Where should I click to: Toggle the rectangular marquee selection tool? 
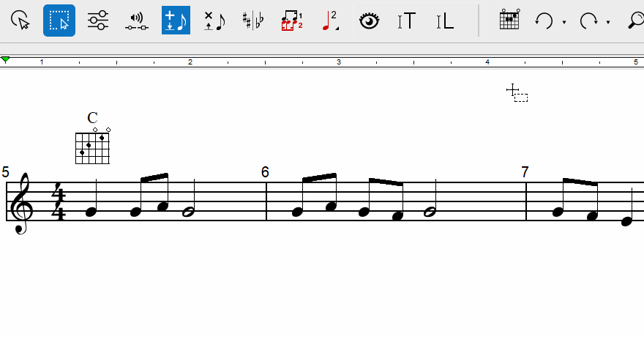click(x=59, y=21)
